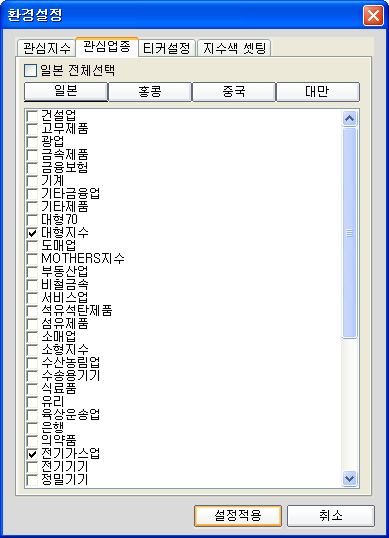
Task: Switch to the 관심지수 tab
Action: 46,48
